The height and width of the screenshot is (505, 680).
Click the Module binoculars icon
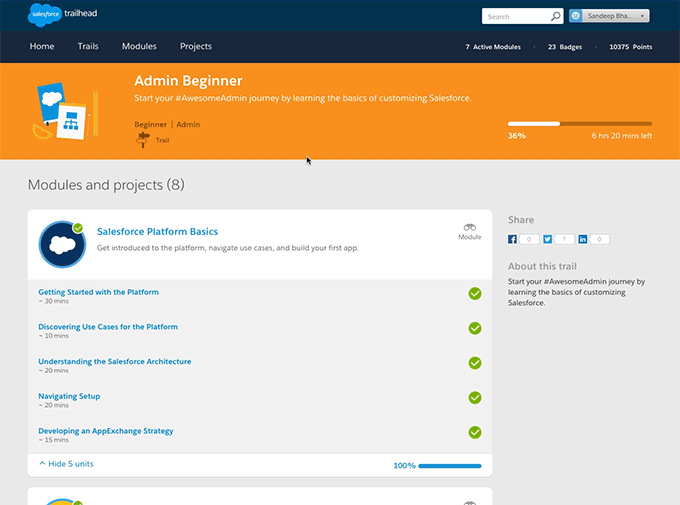470,227
